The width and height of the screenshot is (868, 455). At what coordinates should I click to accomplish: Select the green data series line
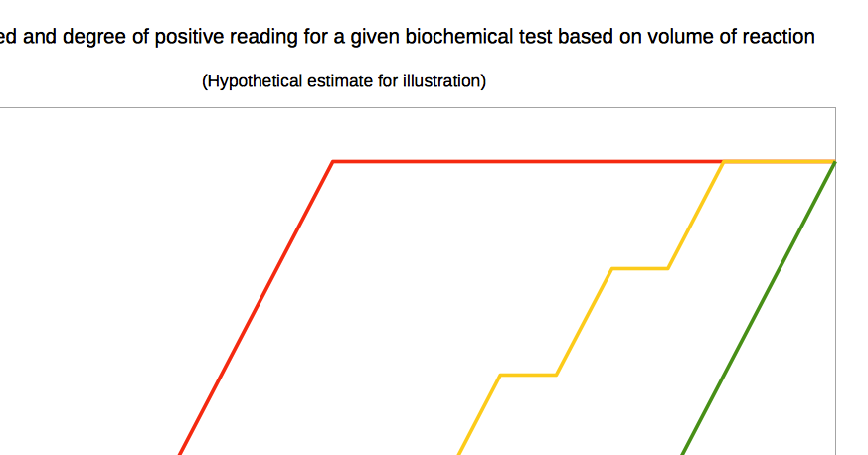click(759, 308)
